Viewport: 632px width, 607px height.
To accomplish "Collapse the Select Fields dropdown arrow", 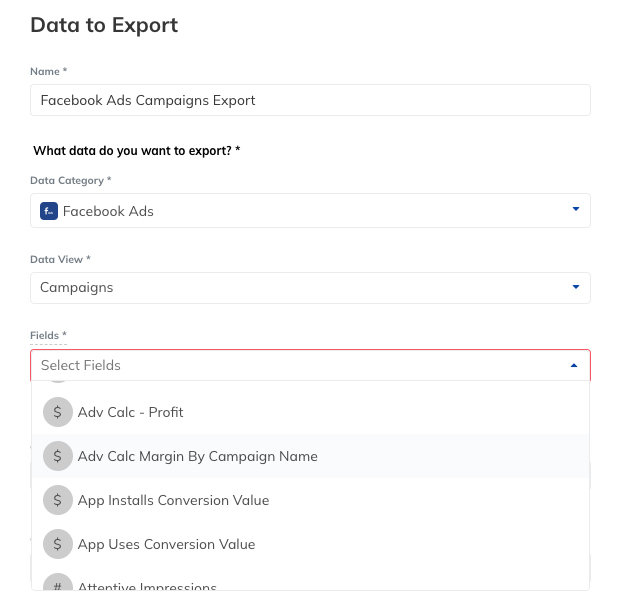I will (x=574, y=366).
